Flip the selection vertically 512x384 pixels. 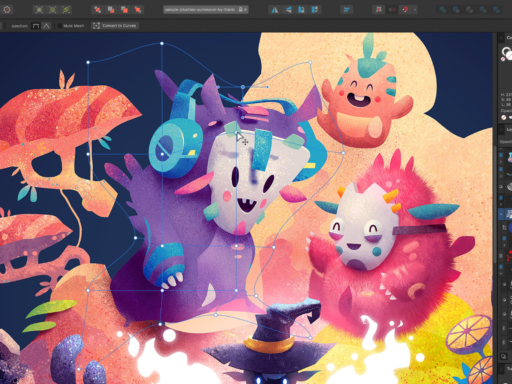pos(288,10)
